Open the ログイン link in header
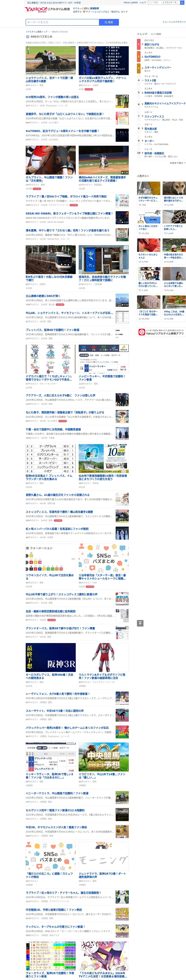 (77, 12)
